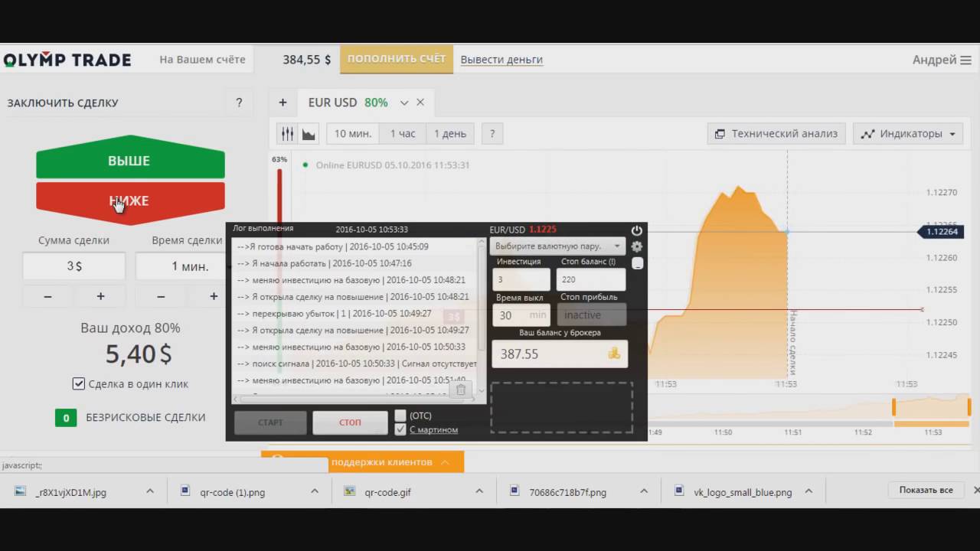980x551 pixels.
Task: Click ПОПОЛНИТЬ СЧЁТ deposit button
Action: click(397, 59)
